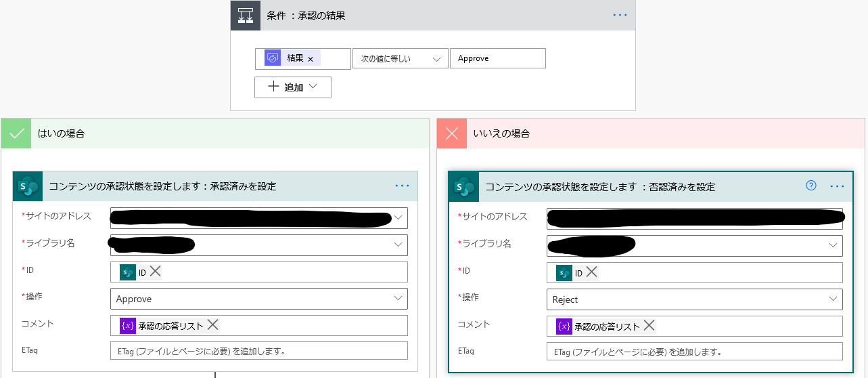The width and height of the screenshot is (868, 378).
Task: Remove 承認の応答リスト token in 承認済みを設定
Action: 212,325
